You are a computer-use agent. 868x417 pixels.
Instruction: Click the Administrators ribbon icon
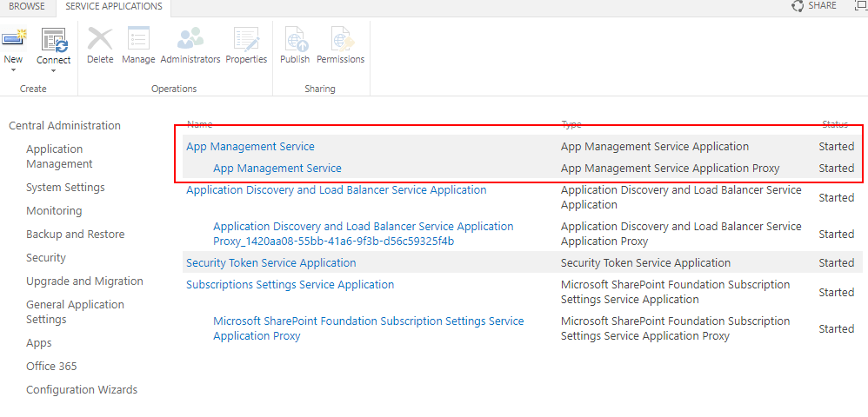tap(190, 40)
